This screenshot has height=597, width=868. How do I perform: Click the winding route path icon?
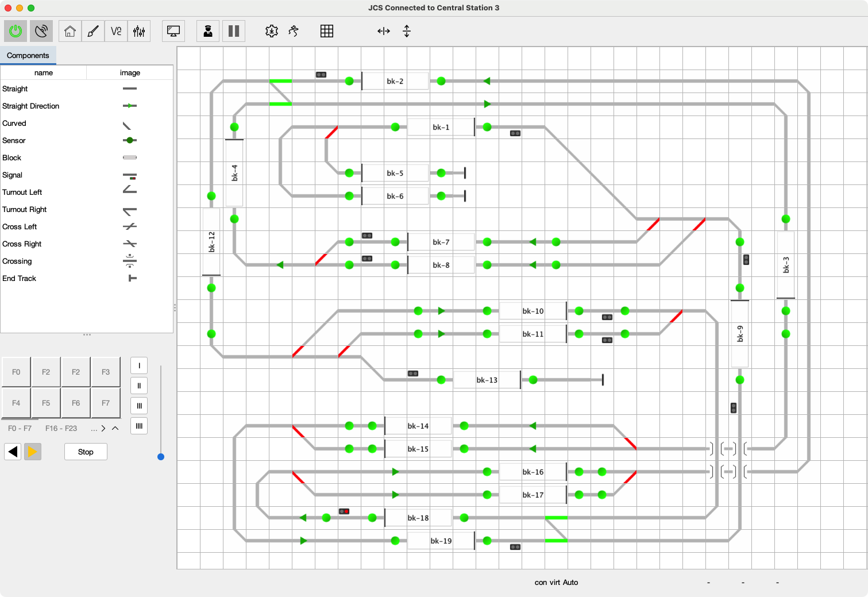(294, 31)
